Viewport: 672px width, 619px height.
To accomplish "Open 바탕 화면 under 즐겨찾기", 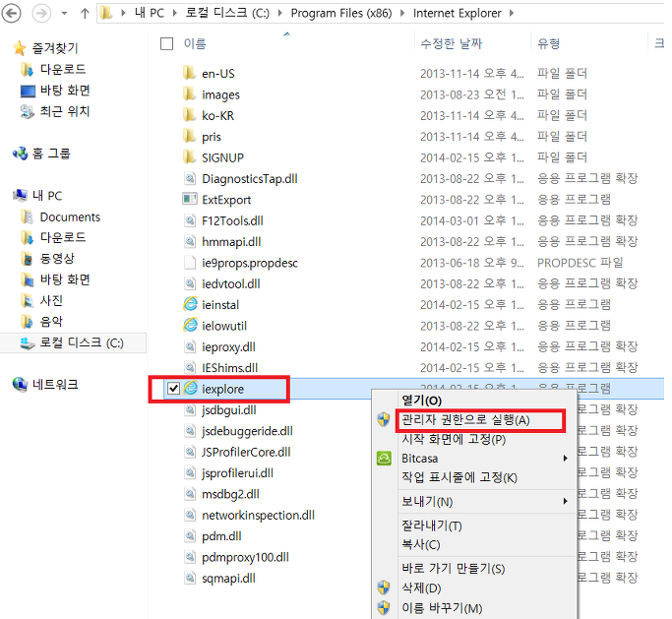I will point(65,90).
